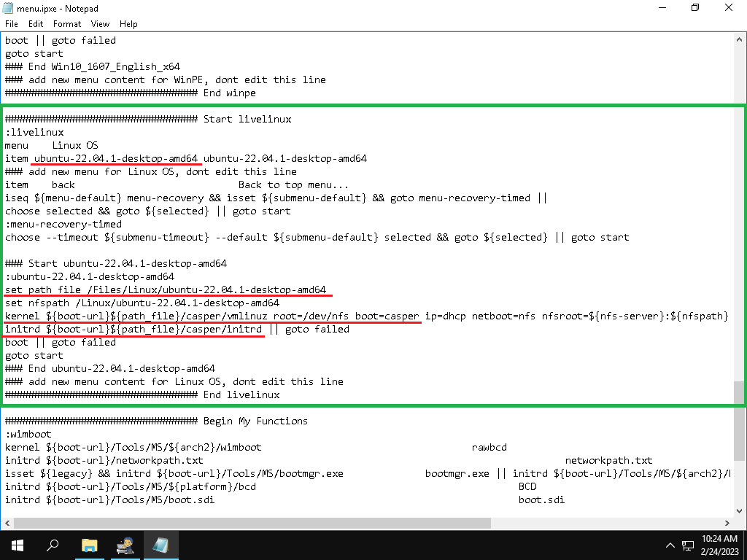This screenshot has height=560, width=747.
Task: Click the horizontal scrollbar left arrow
Action: (x=7, y=523)
